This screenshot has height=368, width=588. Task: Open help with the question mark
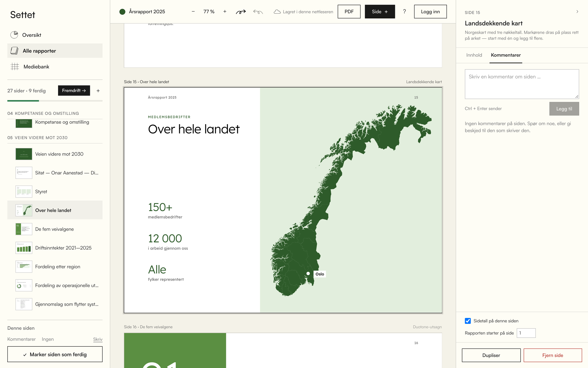(x=404, y=12)
